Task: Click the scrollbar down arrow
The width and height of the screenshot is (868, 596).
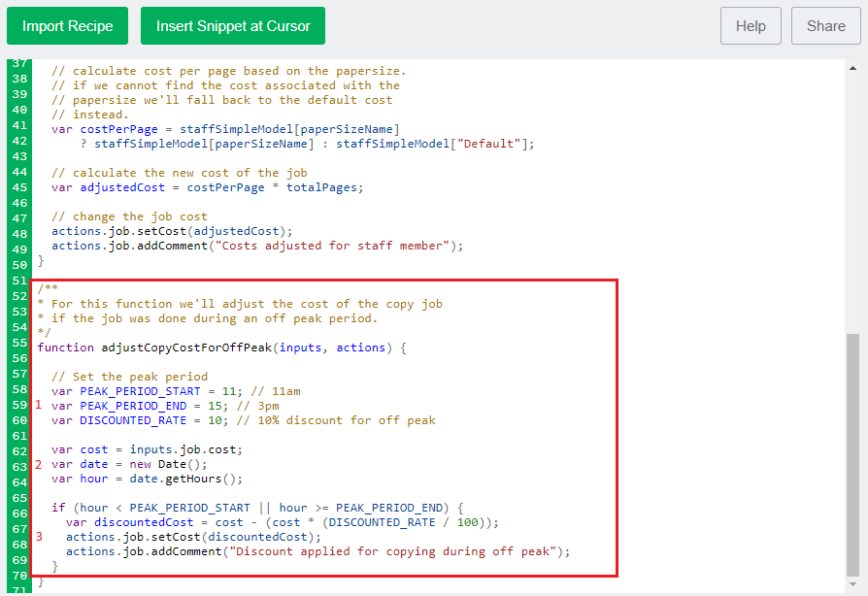Action: (852, 584)
